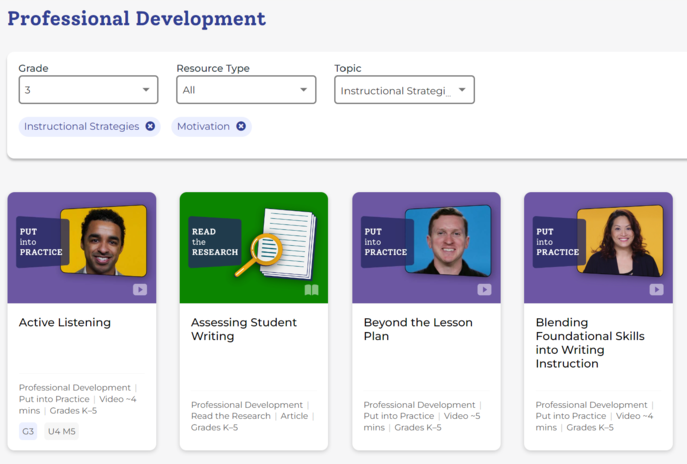Click book icon on Assessing Student Writing card
The height and width of the screenshot is (464, 687).
311,290
